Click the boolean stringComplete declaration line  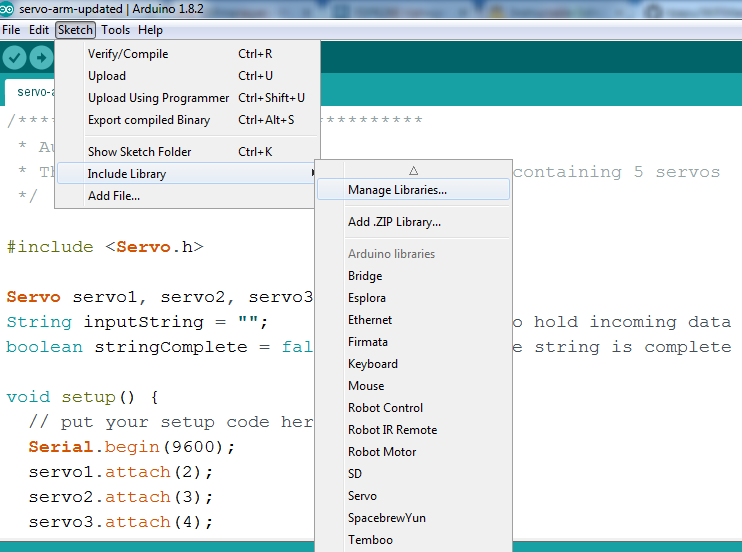[159, 347]
